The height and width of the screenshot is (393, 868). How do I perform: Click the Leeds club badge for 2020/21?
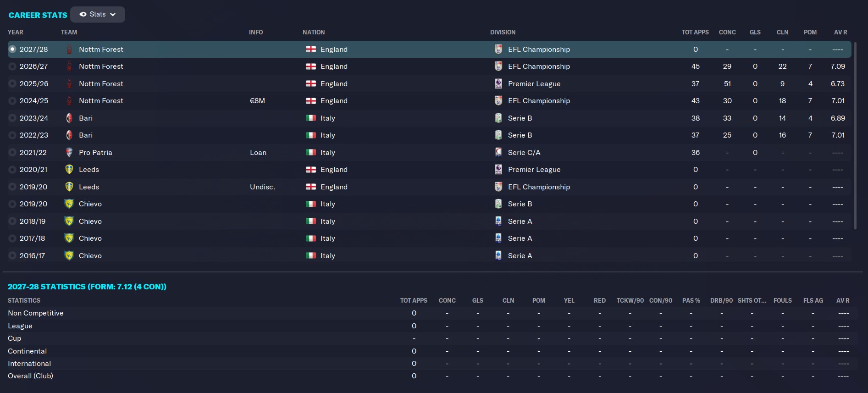(69, 170)
